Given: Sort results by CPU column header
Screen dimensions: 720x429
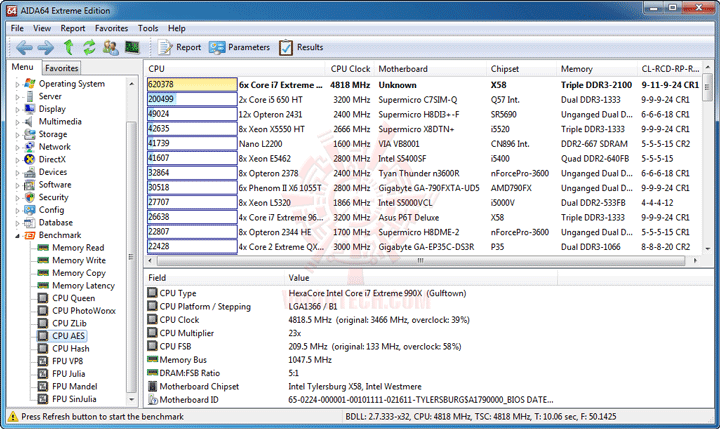Looking at the screenshot, I should click(x=235, y=69).
